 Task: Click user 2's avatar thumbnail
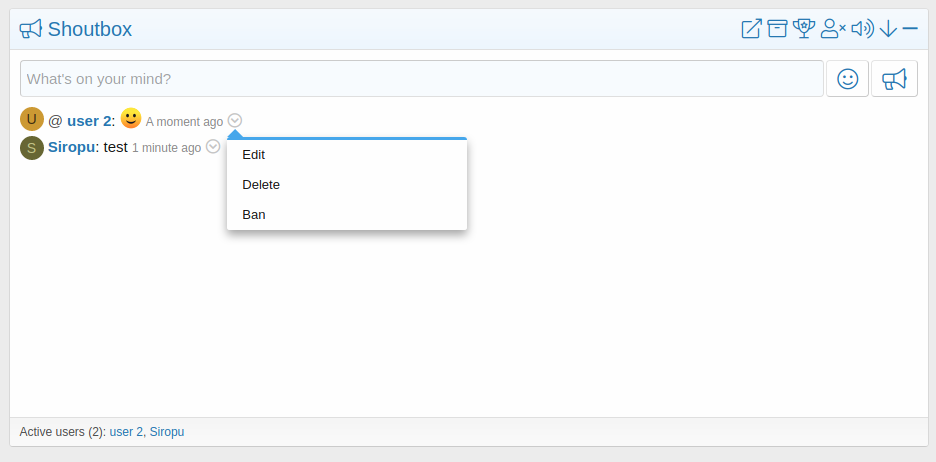tap(32, 120)
